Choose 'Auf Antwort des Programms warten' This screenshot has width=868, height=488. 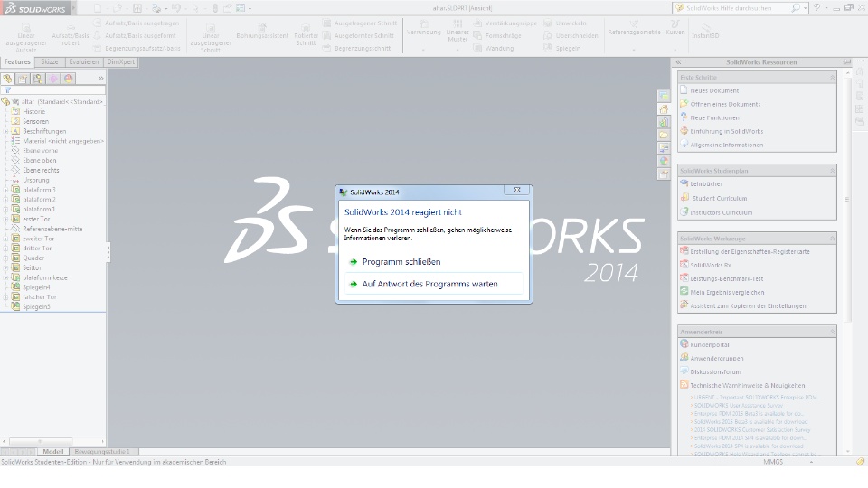pos(433,284)
